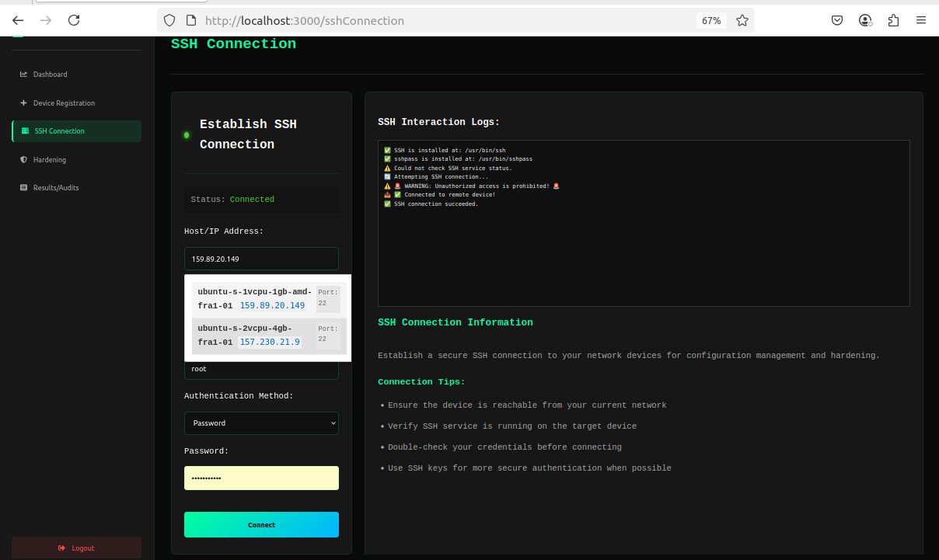
Task: Click the SSH Connection sidebar icon
Action: (x=26, y=131)
